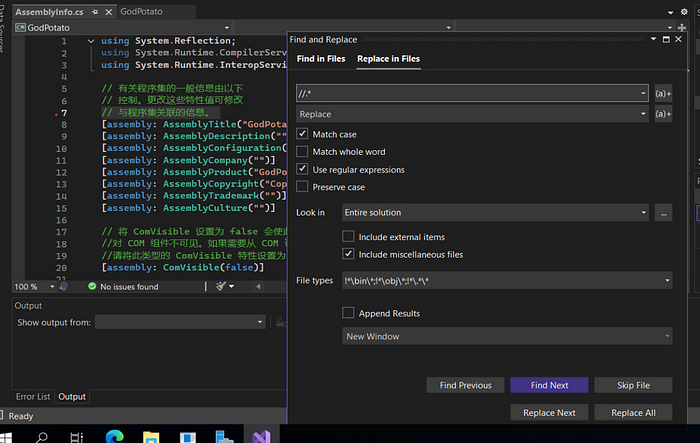Enable Preserve case checkbox
This screenshot has height=443, width=700.
click(x=302, y=187)
